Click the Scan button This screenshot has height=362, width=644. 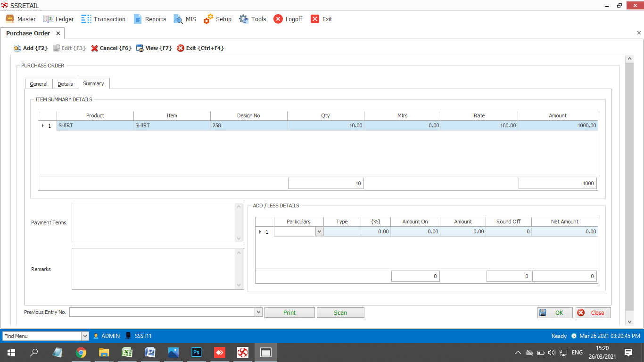coord(340,312)
